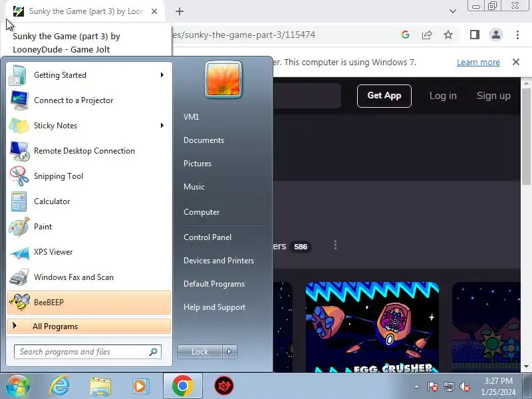Viewport: 532px width, 399px height.
Task: Click the Windows Start orb
Action: 17,386
